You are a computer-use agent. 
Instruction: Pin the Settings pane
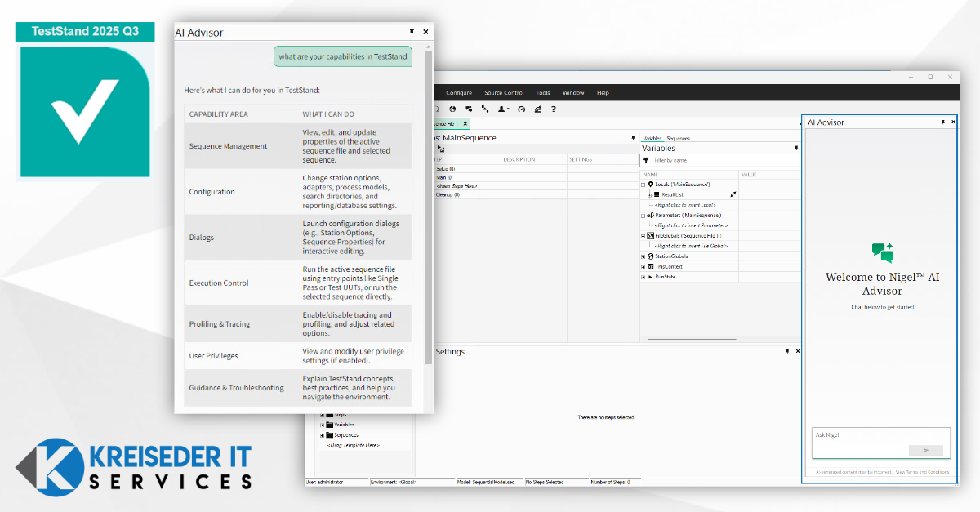(787, 351)
